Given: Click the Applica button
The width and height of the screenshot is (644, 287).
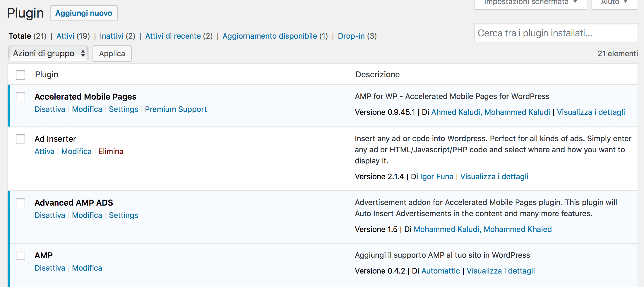Looking at the screenshot, I should [x=112, y=53].
